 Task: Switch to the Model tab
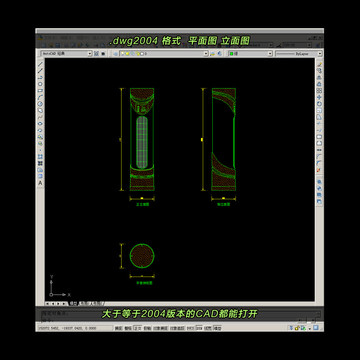pos(73,304)
